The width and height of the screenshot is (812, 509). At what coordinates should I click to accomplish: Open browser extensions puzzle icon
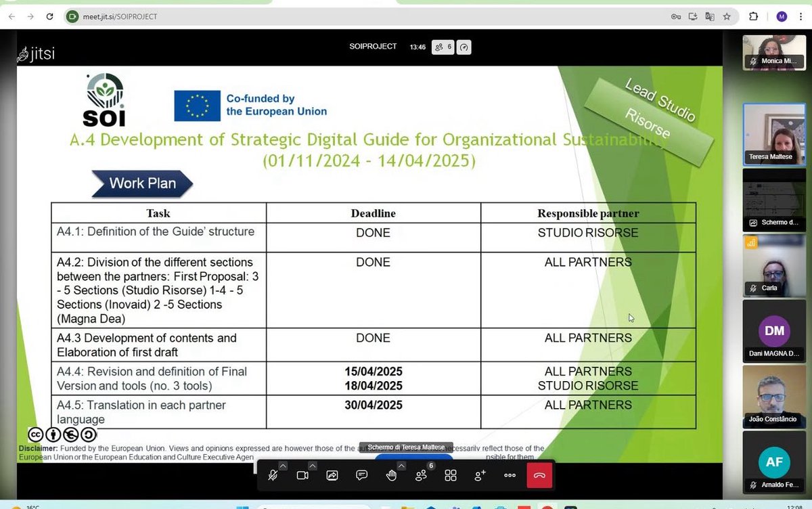[x=754, y=16]
